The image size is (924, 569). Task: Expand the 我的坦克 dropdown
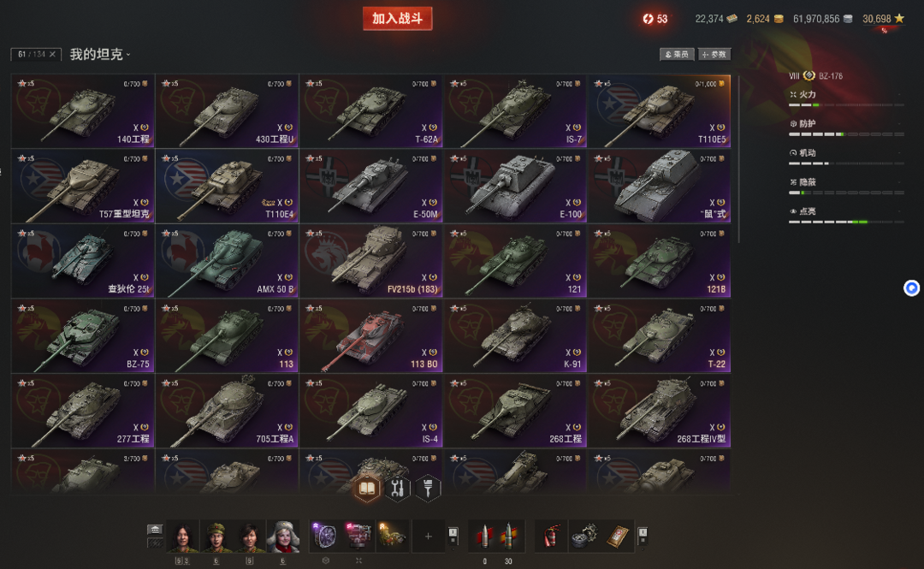click(100, 54)
